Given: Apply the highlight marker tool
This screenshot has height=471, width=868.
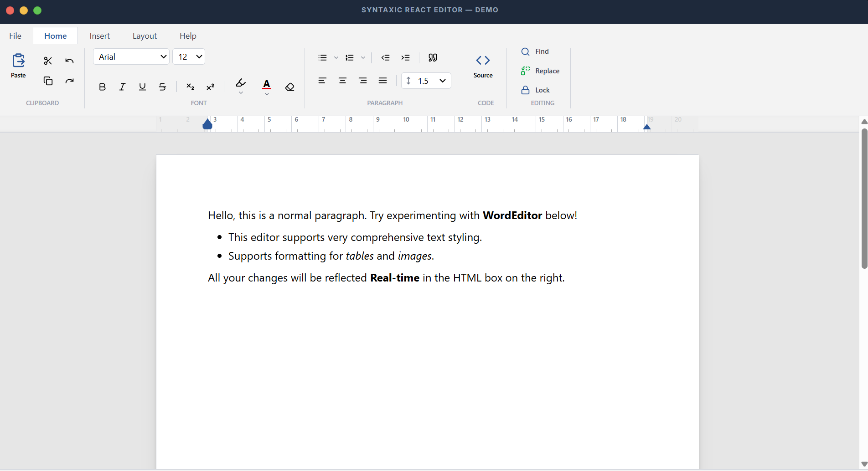Looking at the screenshot, I should pos(241,83).
